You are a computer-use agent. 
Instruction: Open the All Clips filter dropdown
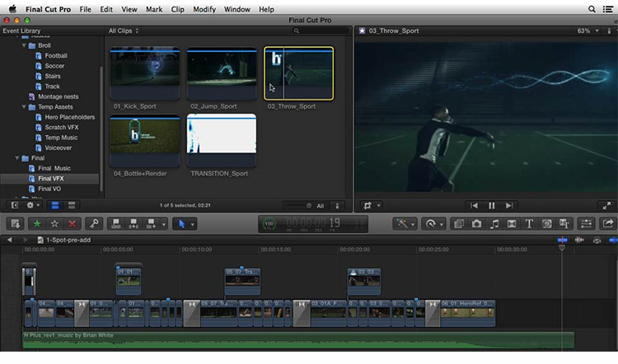[124, 30]
